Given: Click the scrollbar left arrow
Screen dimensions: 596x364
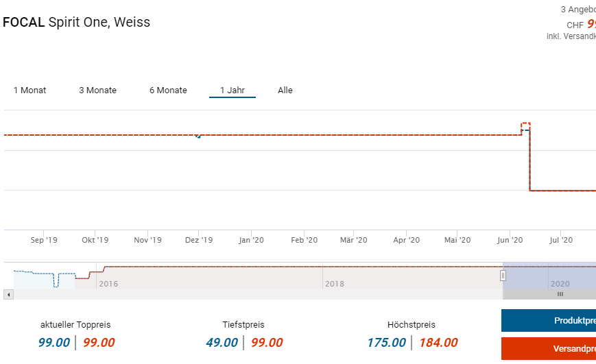Looking at the screenshot, I should pos(8,294).
